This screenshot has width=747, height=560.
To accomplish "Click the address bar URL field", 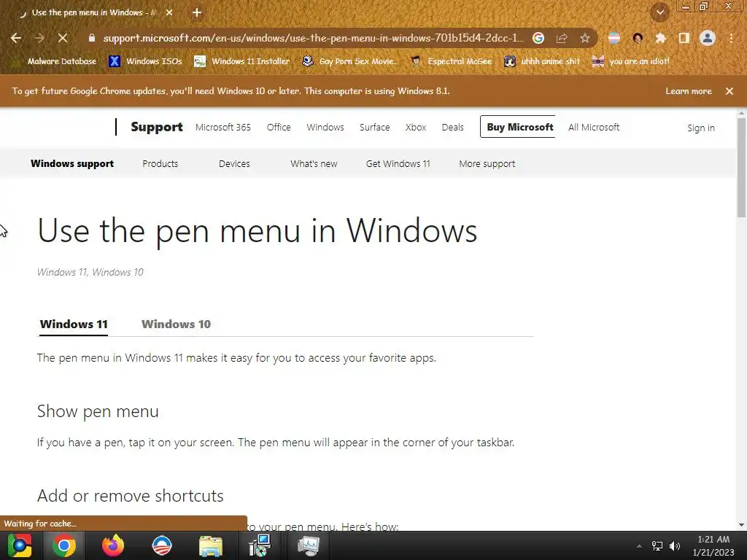I will (x=313, y=38).
